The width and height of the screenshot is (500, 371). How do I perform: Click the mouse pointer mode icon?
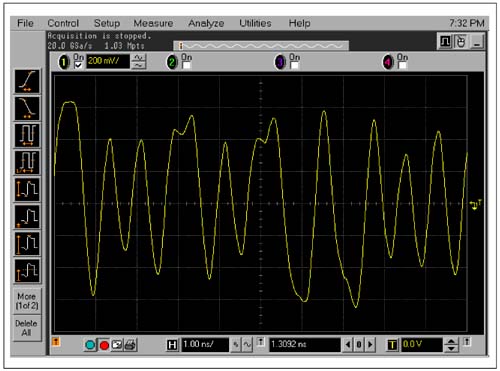[461, 42]
